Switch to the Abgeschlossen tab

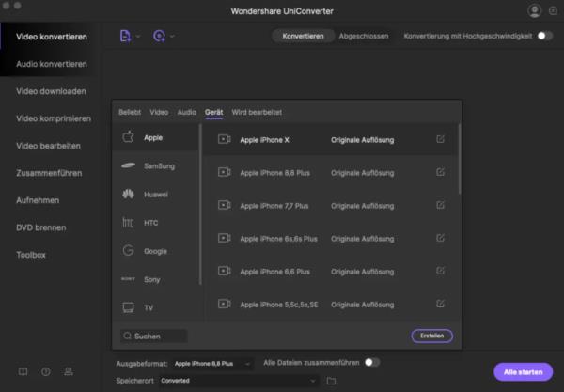point(364,36)
